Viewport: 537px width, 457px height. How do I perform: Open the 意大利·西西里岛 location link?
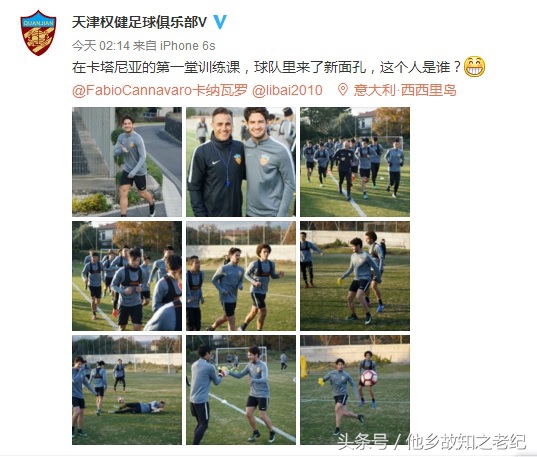coord(405,90)
